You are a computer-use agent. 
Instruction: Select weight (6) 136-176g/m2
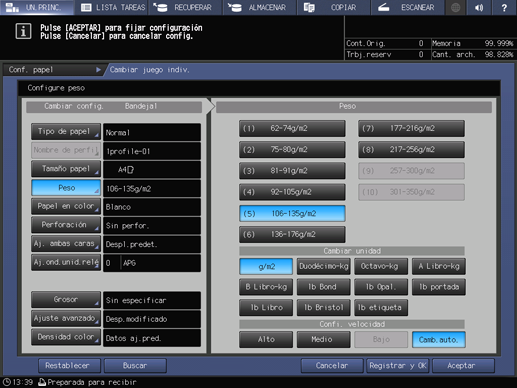pos(292,235)
